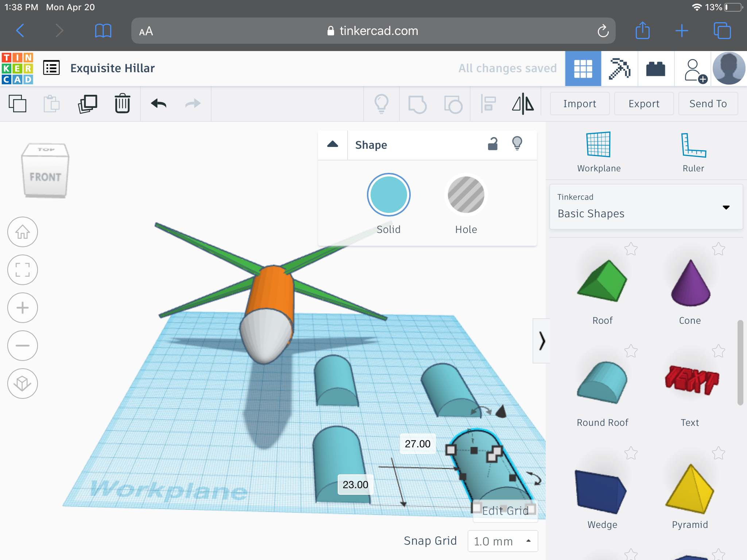Click the Align tool icon
747x560 pixels.
pos(488,104)
